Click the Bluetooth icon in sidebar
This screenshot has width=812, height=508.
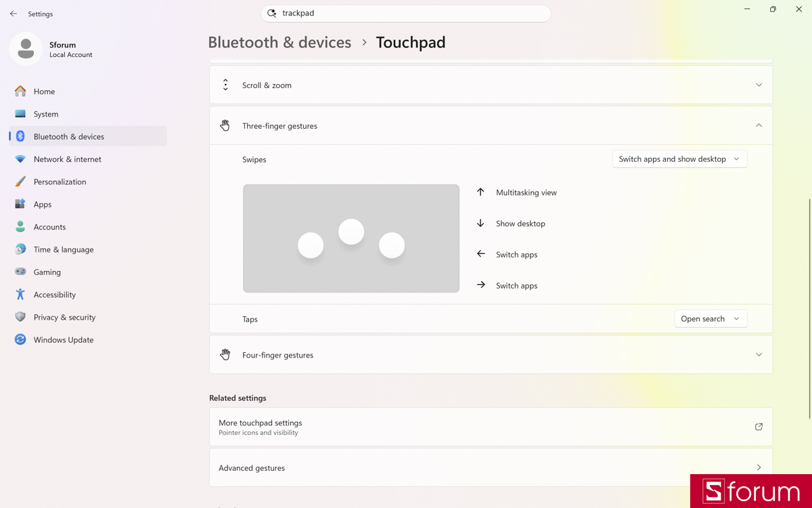20,136
